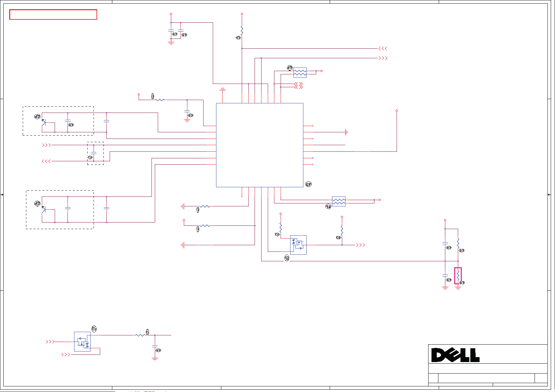Select the pair of parallel capacitors at top
The width and height of the screenshot is (555, 392).
pos(176,31)
